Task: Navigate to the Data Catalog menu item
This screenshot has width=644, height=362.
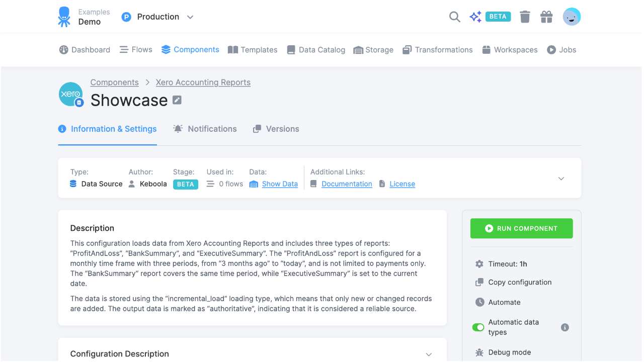Action: tap(316, 50)
